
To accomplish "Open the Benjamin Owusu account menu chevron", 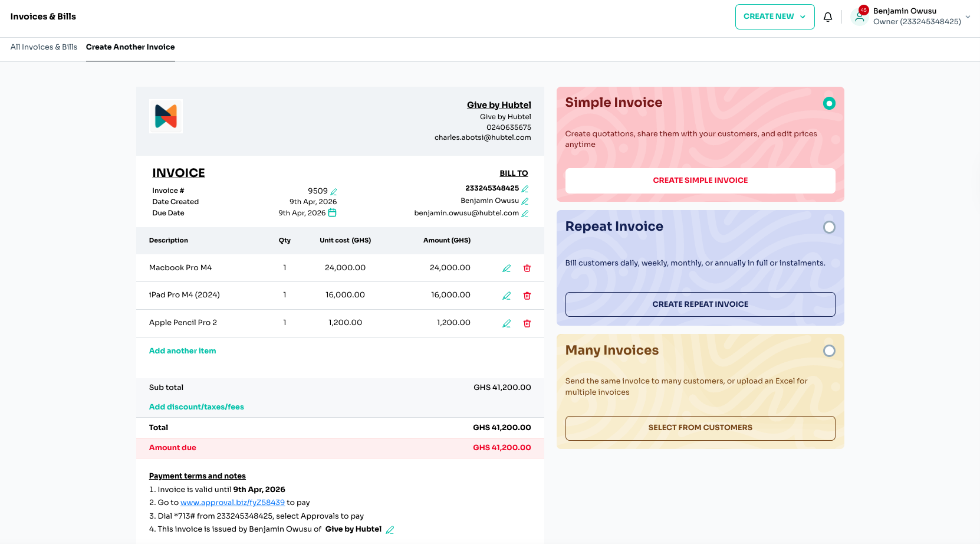I will click(x=968, y=17).
